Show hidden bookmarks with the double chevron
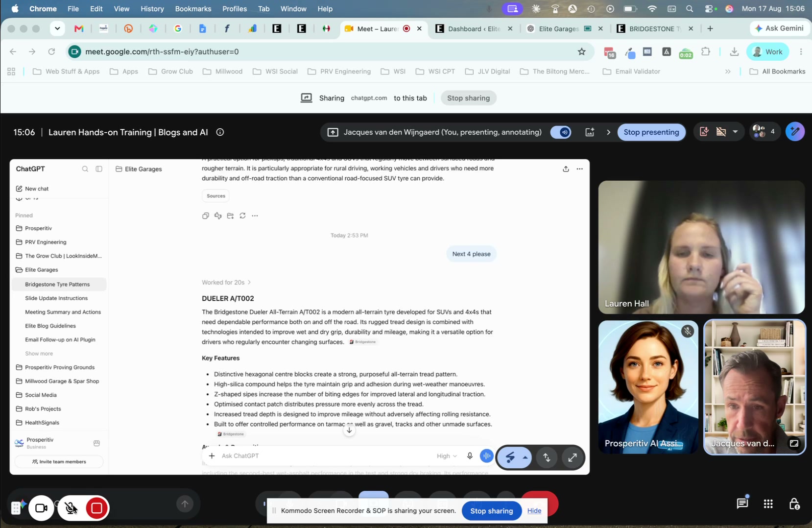Viewport: 812px width, 528px height. (x=728, y=72)
